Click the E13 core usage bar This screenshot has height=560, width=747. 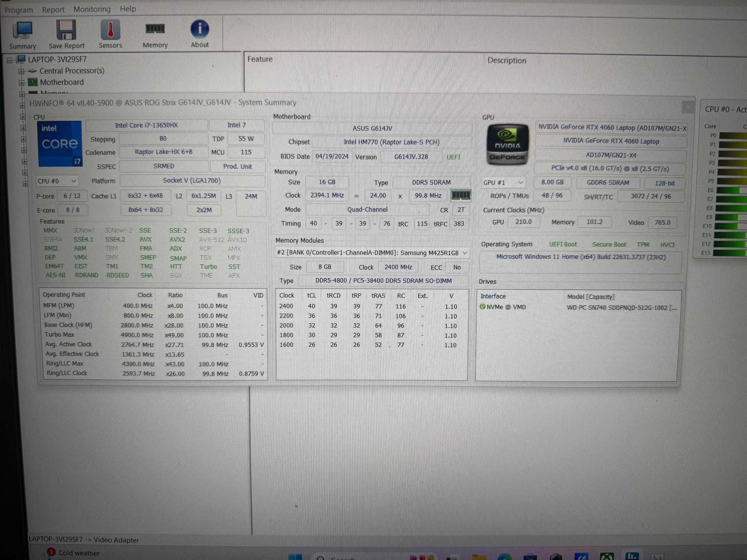click(729, 253)
